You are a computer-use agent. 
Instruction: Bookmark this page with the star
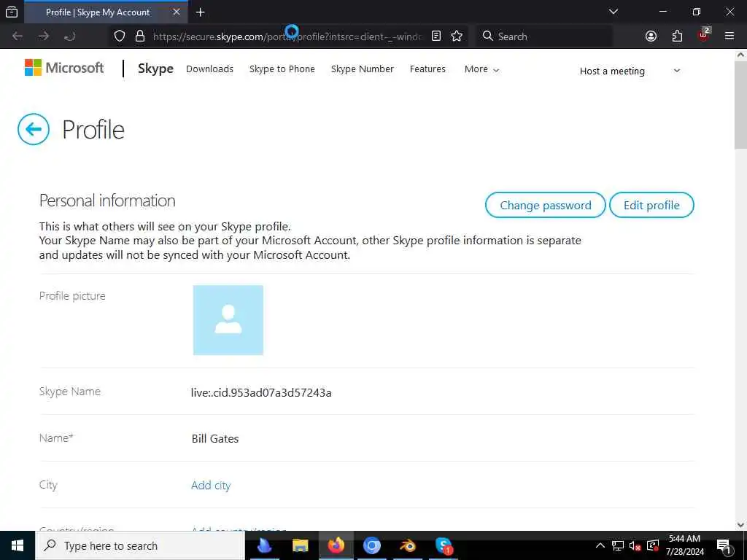(x=457, y=36)
